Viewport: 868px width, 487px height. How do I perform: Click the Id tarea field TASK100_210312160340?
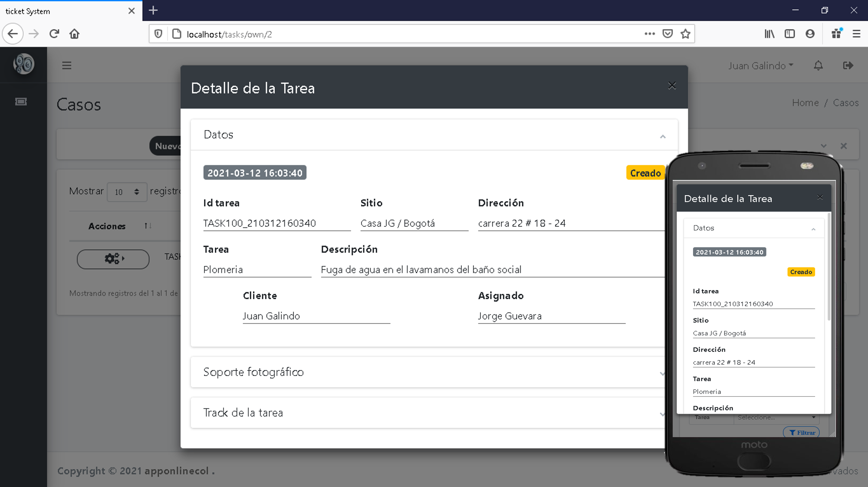tap(277, 223)
